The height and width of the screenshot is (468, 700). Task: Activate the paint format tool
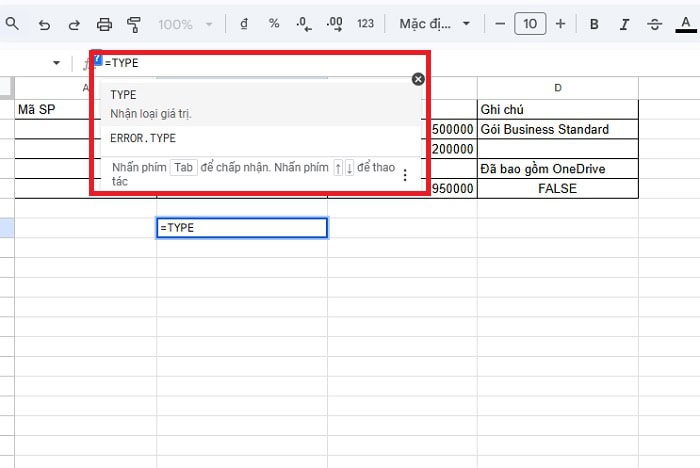pyautogui.click(x=134, y=24)
